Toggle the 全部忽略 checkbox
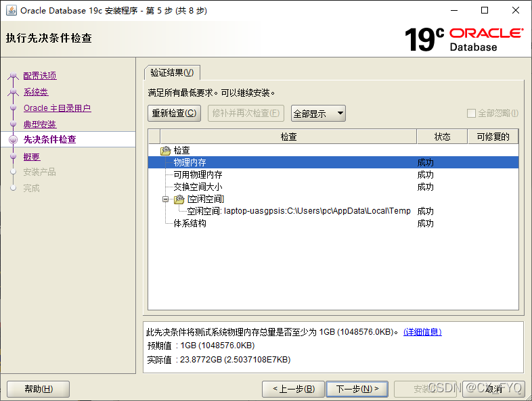This screenshot has height=401, width=532. tap(472, 114)
